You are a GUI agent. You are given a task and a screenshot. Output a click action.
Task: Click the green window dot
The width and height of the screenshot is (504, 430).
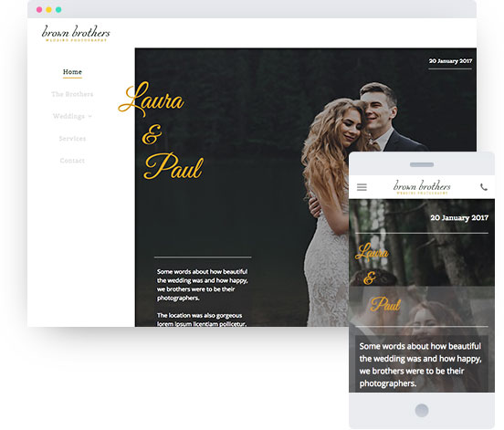[58, 10]
